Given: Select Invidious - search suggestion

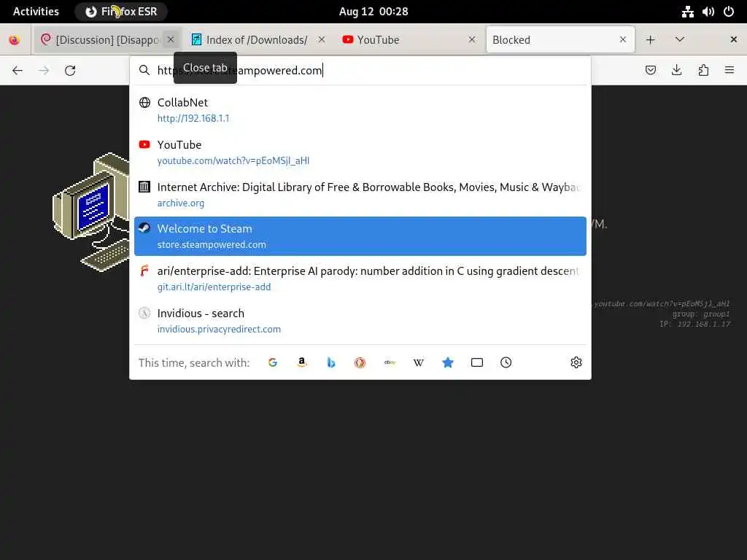Looking at the screenshot, I should (x=360, y=321).
